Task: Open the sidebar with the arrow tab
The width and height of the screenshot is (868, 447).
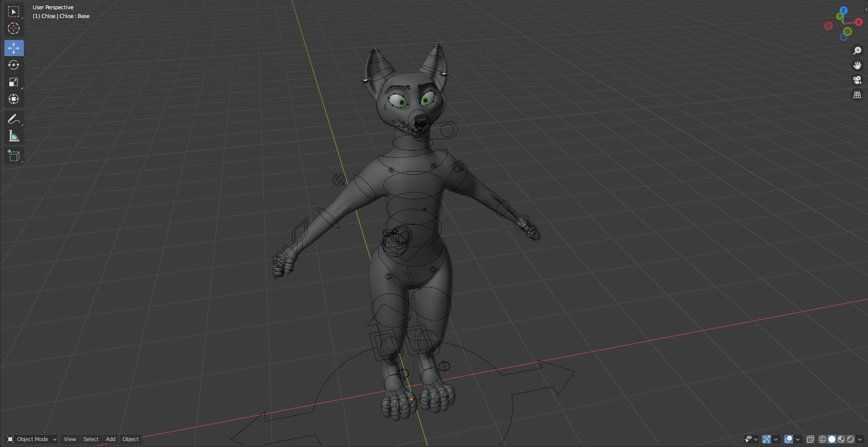Action: 866,9
